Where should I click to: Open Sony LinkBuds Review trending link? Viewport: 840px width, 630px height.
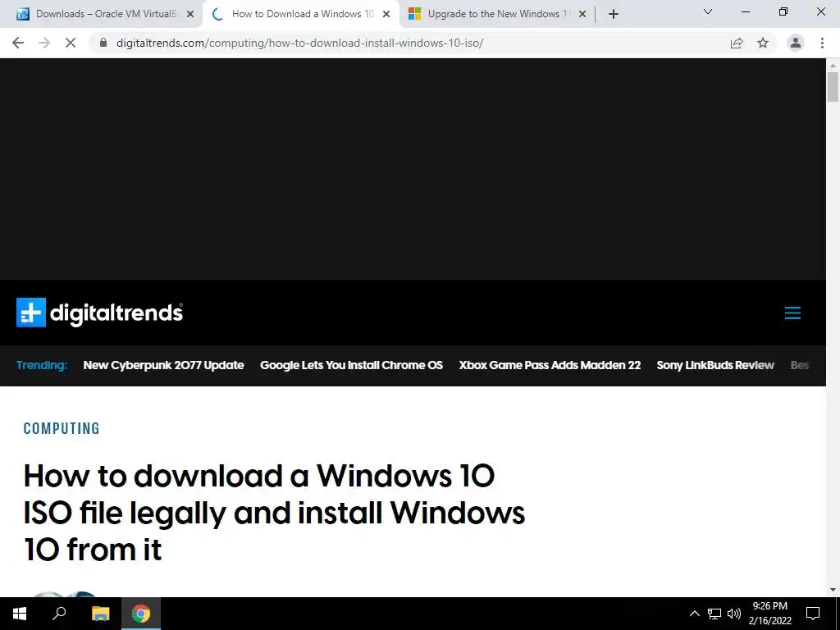pyautogui.click(x=715, y=365)
